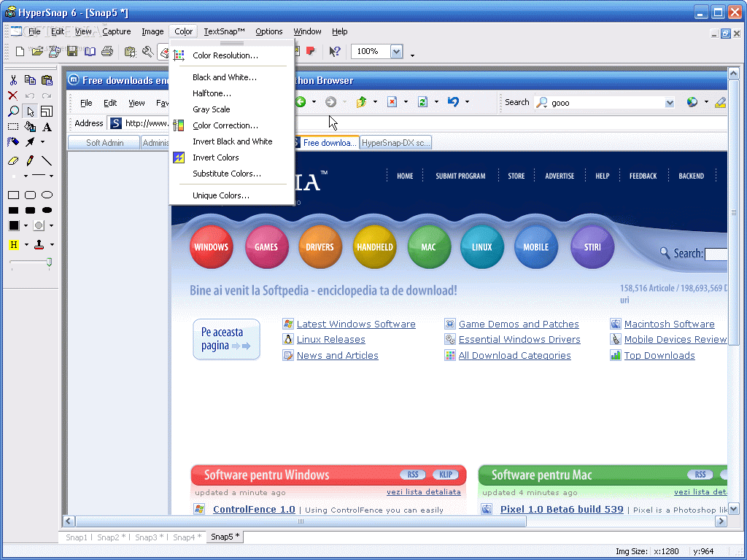Expand the toolbar options arrow beside zoom
747x560 pixels.
click(x=413, y=55)
